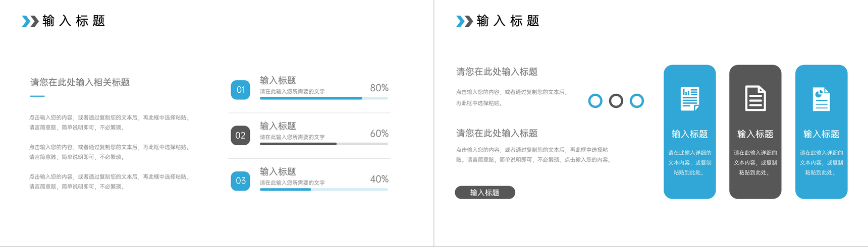
Task: Click the double-chevron icon on right slide title
Action: (x=464, y=21)
